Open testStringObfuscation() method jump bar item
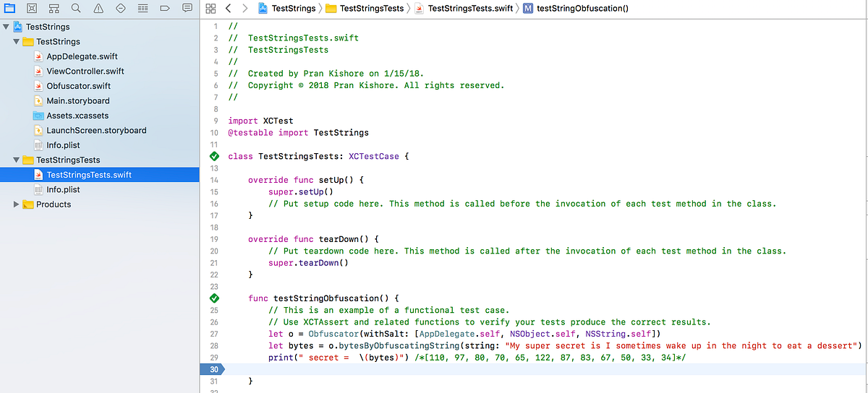Viewport: 868px width, 393px height. point(576,9)
